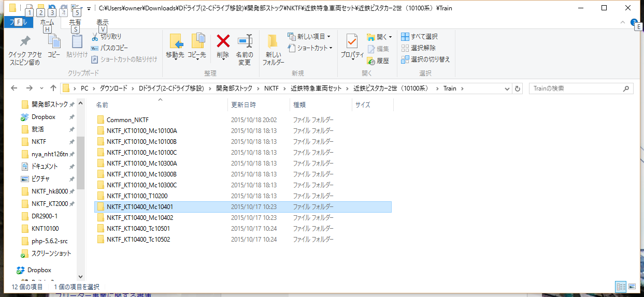The image size is (644, 297).
Task: Open the Open (開く) dropdown
Action: point(380,37)
